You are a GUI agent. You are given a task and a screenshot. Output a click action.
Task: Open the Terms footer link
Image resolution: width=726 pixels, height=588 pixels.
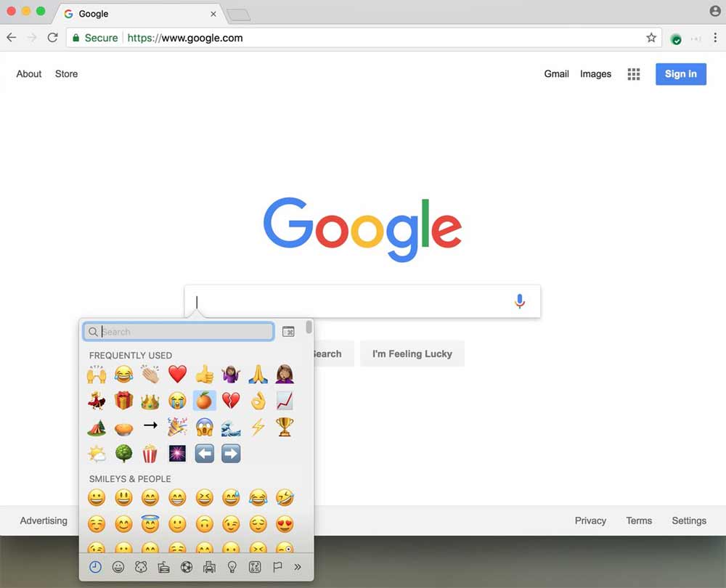639,521
